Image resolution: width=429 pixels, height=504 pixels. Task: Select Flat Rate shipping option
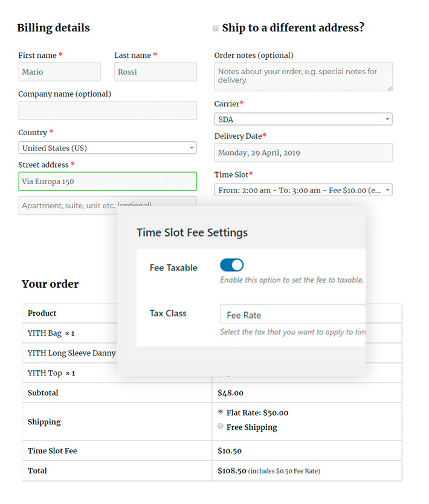[x=221, y=412]
